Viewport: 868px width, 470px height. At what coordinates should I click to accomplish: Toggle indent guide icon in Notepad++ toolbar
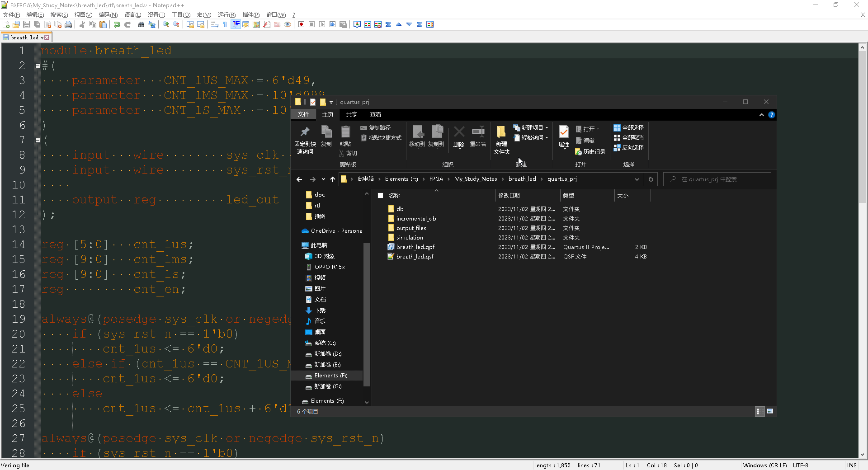236,24
